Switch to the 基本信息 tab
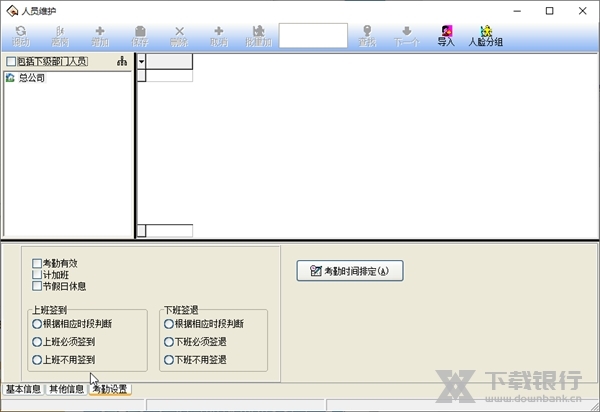The height and width of the screenshot is (412, 600). click(23, 389)
